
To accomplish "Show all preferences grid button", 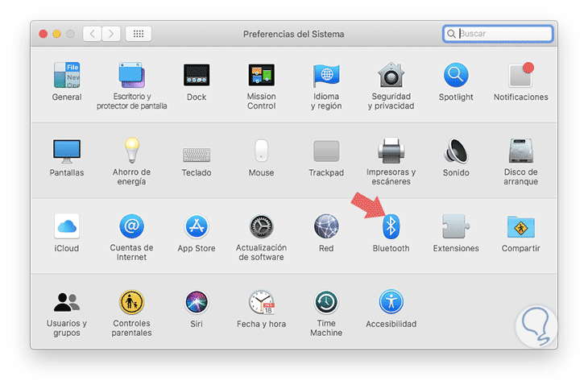I will pos(139,34).
